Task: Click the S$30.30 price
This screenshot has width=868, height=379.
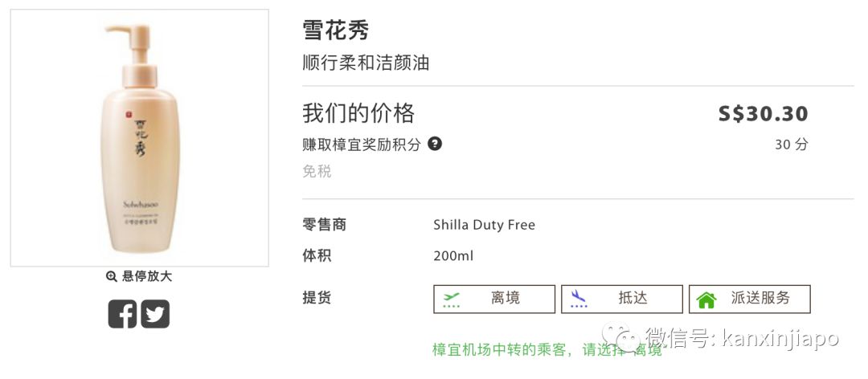Action: click(763, 114)
